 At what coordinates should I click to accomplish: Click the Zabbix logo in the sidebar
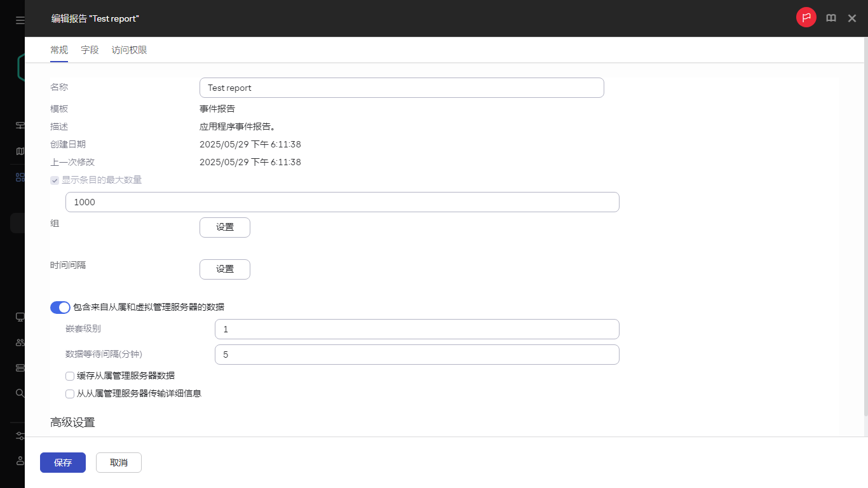point(19,67)
